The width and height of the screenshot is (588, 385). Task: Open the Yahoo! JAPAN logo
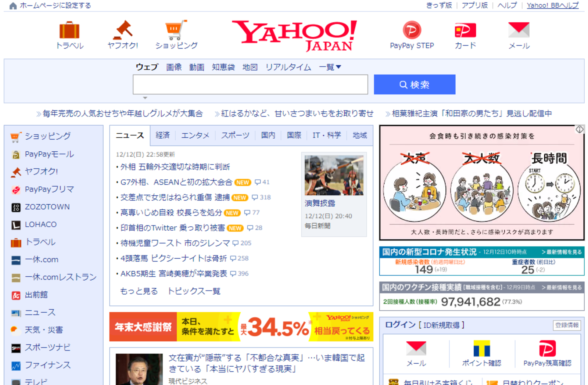[x=294, y=35]
